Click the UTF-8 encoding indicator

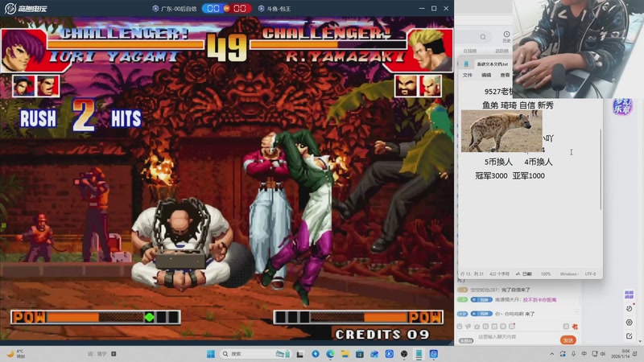(x=590, y=274)
